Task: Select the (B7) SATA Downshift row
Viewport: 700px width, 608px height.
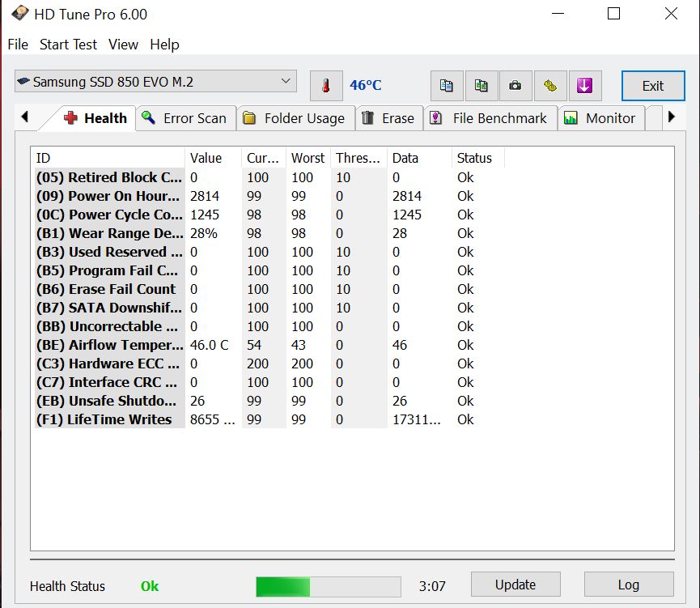Action: (x=268, y=308)
